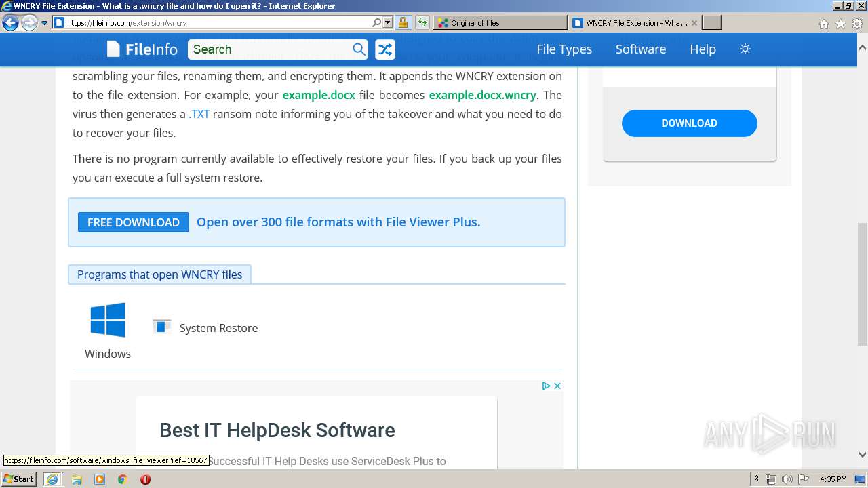Show hidden system tray icons arrow
The width and height of the screenshot is (868, 488).
(x=756, y=479)
